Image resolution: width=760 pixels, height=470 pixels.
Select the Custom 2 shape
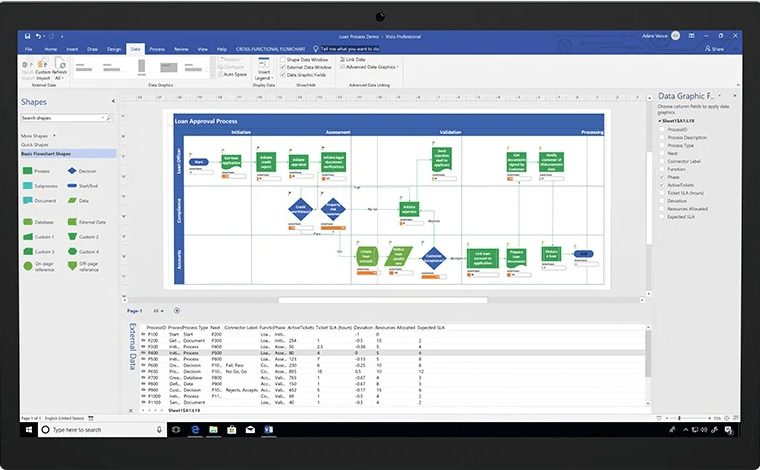click(x=72, y=236)
